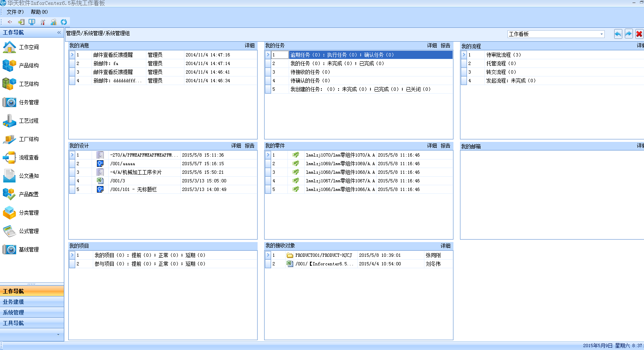Open 流程查看 in the sidebar
The height and width of the screenshot is (350, 644).
tap(29, 157)
